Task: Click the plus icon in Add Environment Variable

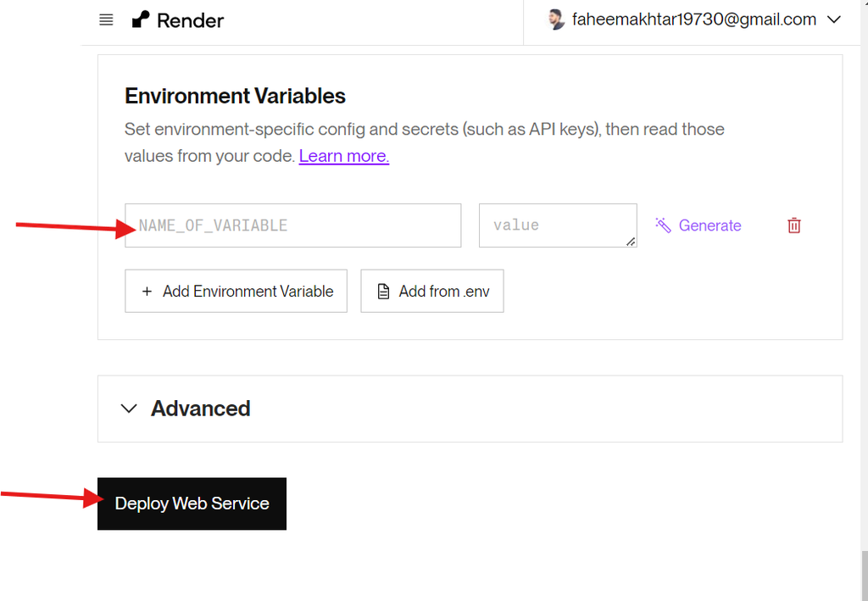Action: coord(147,292)
